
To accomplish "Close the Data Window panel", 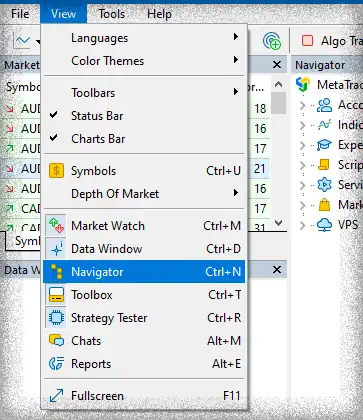I will (x=277, y=269).
